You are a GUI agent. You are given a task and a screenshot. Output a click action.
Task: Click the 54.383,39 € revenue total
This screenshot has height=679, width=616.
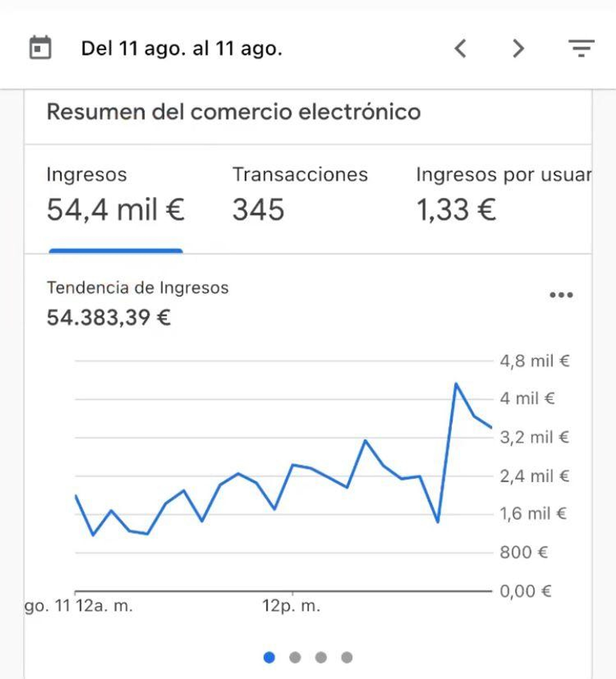click(x=108, y=317)
